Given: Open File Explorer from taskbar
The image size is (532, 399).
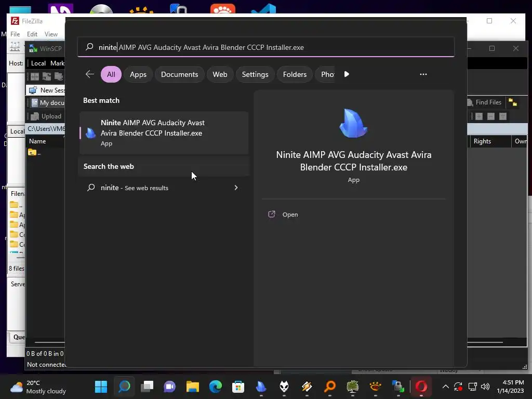Looking at the screenshot, I should click(x=192, y=387).
